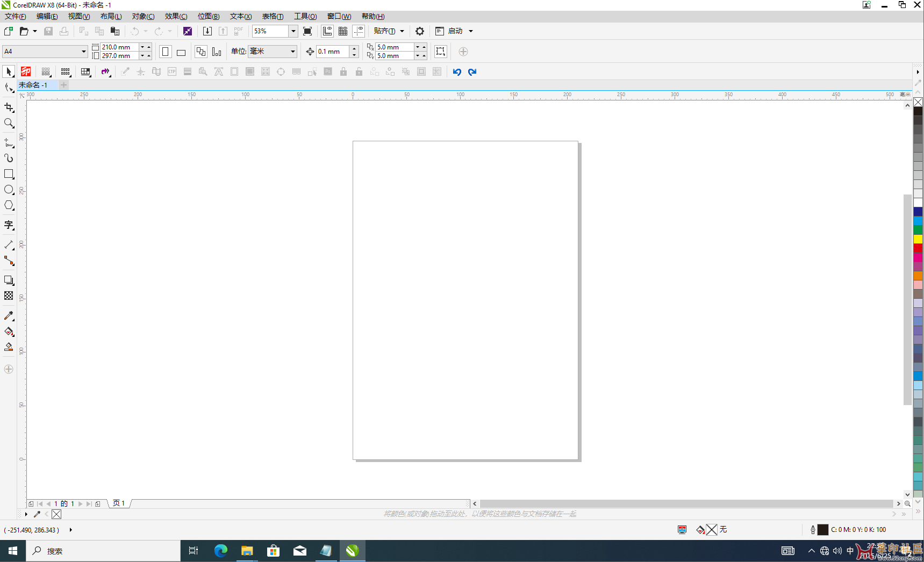
Task: Toggle show guidelines button
Action: tap(359, 31)
